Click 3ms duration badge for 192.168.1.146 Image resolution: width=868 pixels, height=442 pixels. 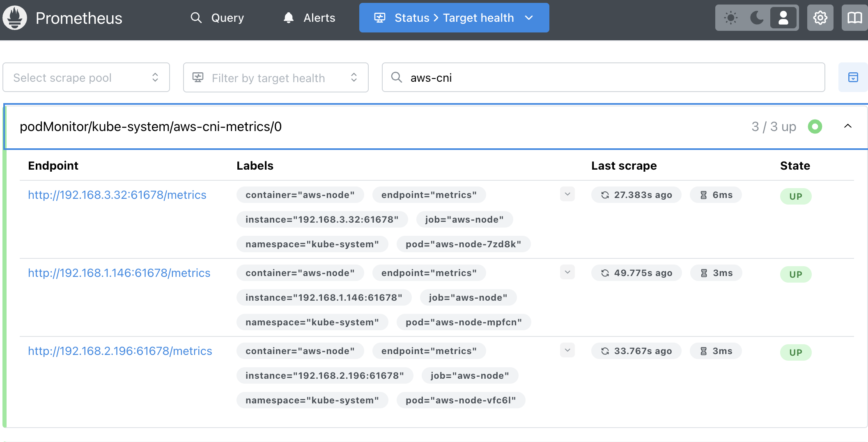tap(716, 273)
